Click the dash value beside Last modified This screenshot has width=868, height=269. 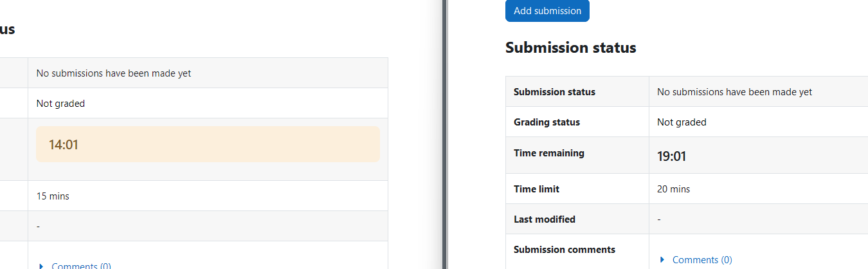coord(659,219)
